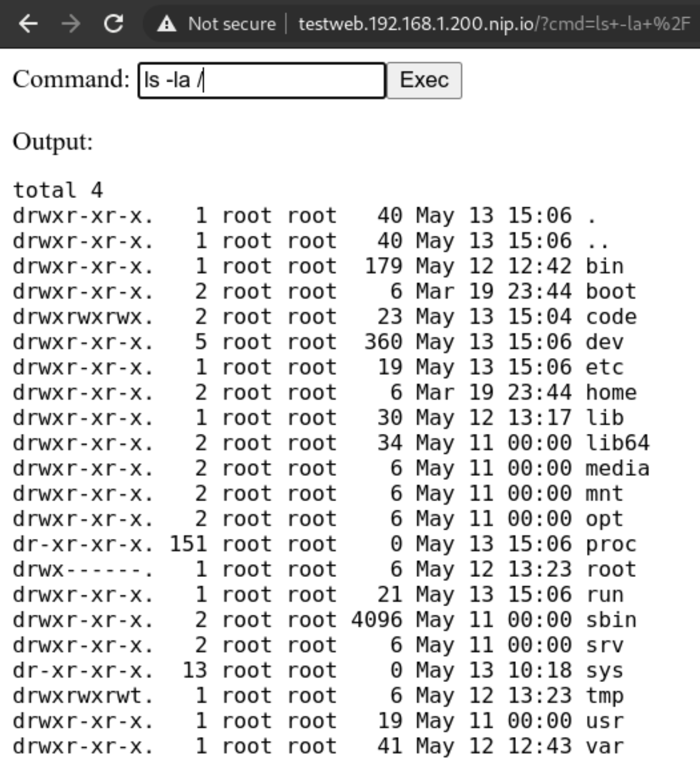Click the size 4096 in sbin row
This screenshot has height=769, width=700.
click(x=376, y=620)
